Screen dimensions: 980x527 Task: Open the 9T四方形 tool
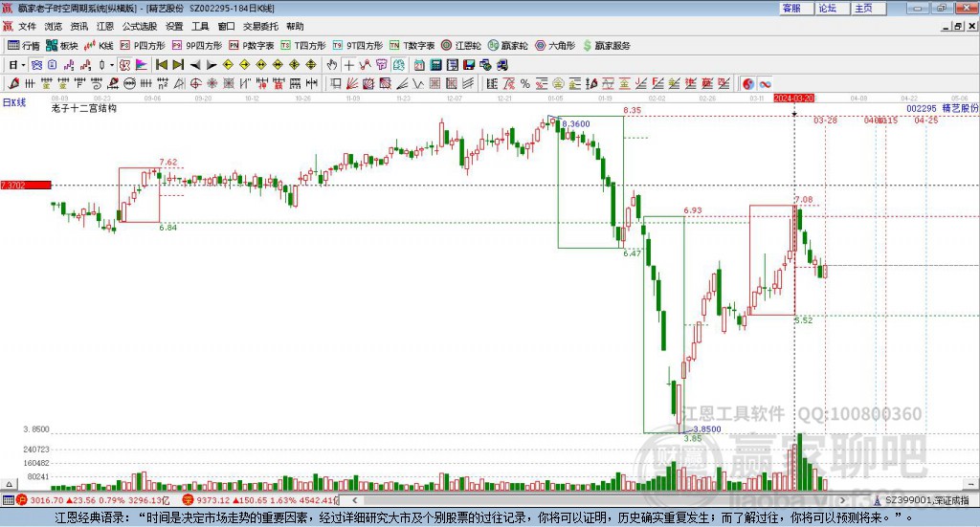click(358, 46)
